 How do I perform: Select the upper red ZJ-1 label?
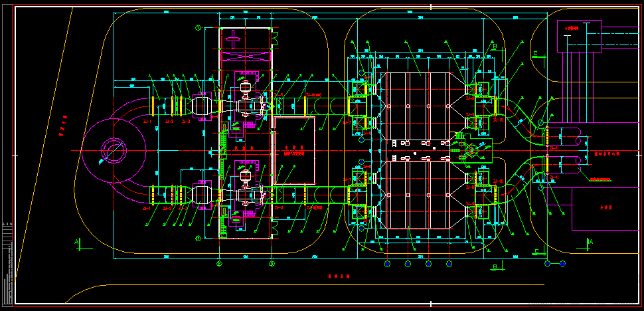147,122
